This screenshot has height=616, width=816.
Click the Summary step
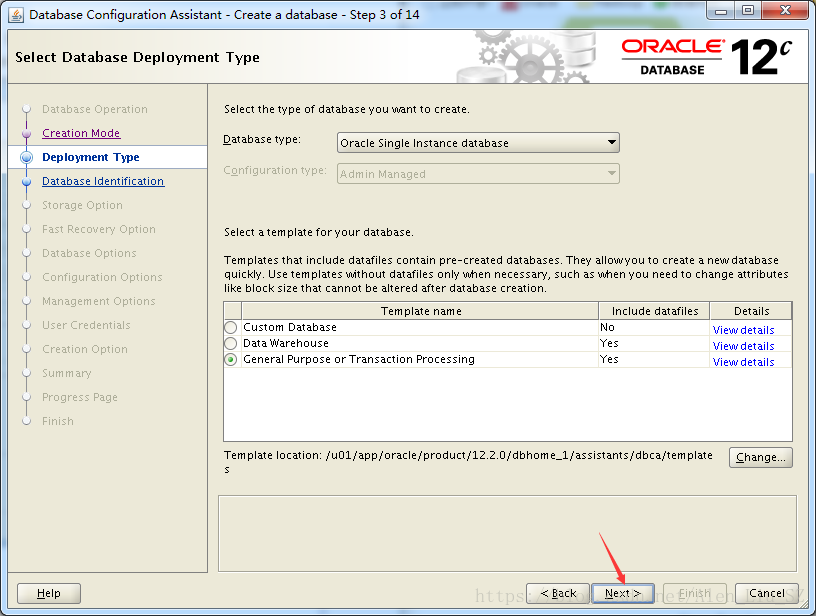tap(67, 373)
